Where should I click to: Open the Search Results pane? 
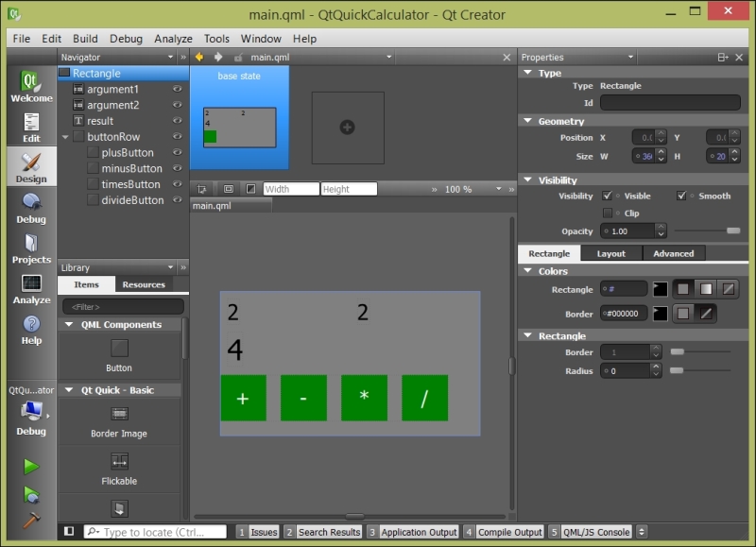pos(331,531)
